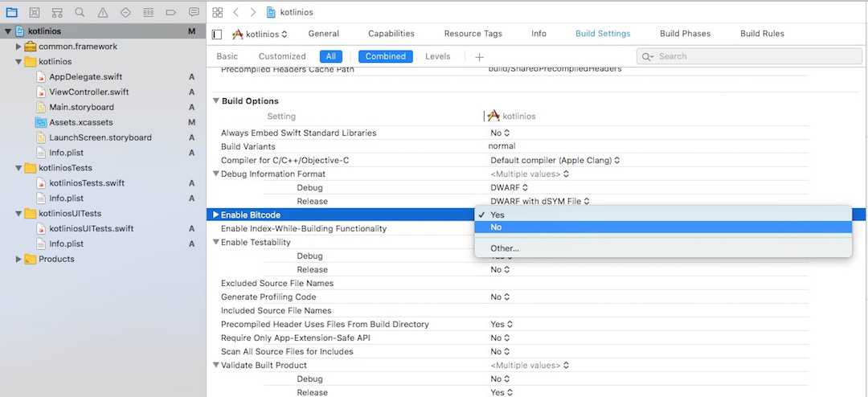Open the Report navigator
The height and width of the screenshot is (397, 868).
[x=194, y=12]
